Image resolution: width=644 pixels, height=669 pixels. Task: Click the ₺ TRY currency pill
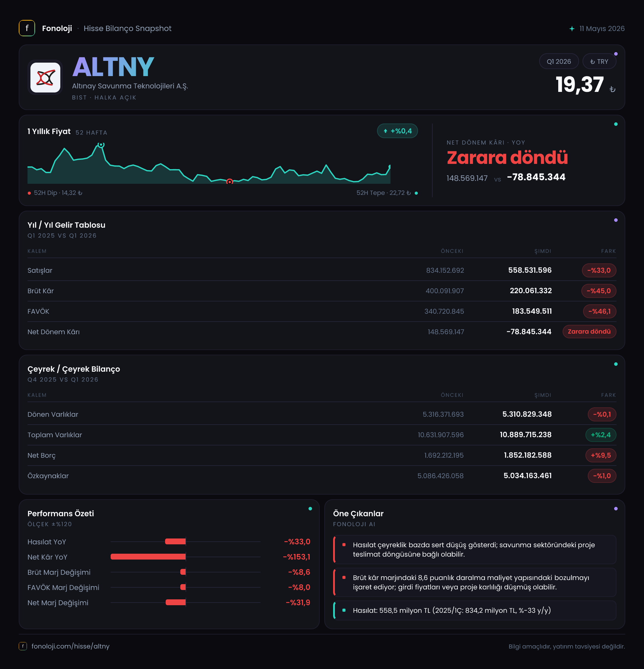coord(599,61)
